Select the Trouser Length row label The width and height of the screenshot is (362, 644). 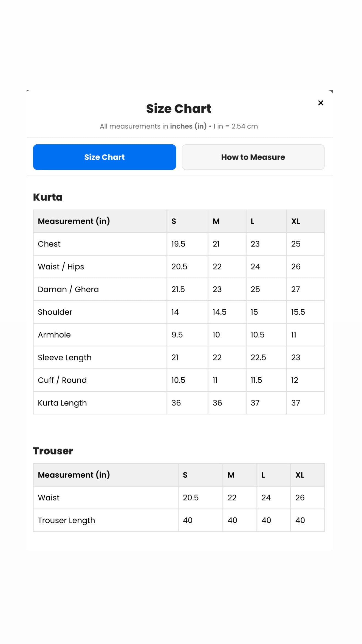66,520
